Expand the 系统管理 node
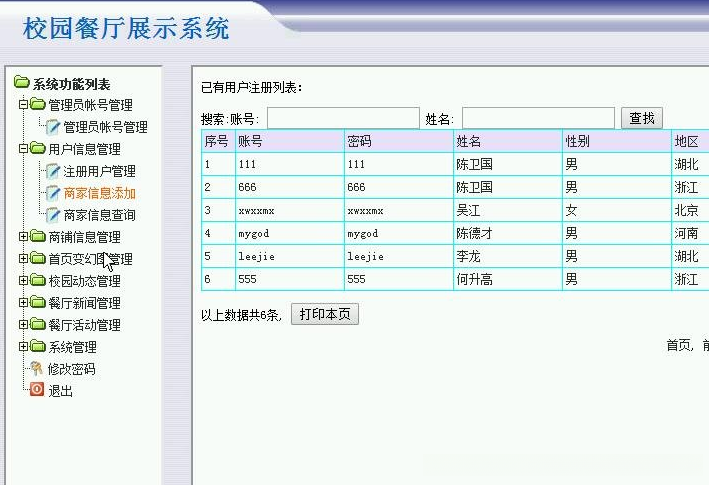709x485 pixels. click(23, 346)
